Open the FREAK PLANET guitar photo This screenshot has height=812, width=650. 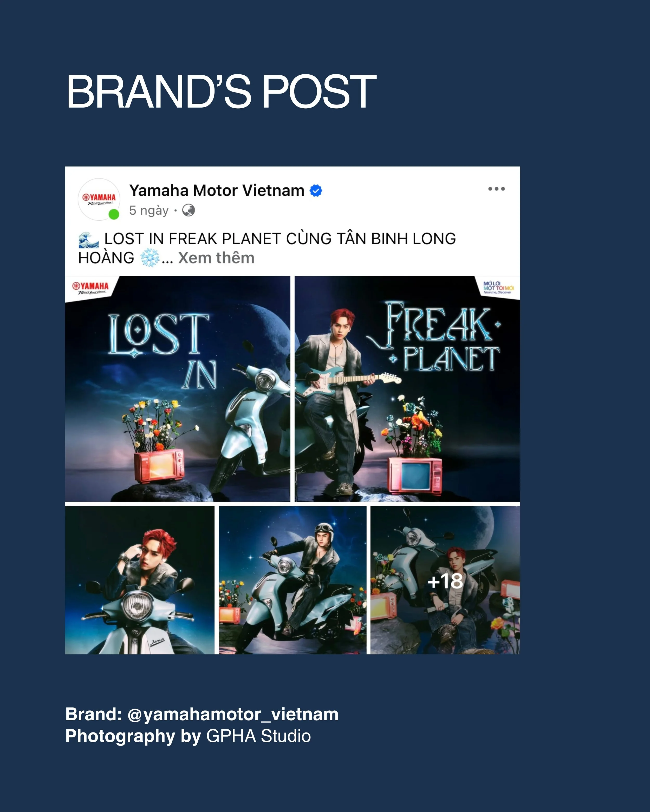(x=407, y=389)
